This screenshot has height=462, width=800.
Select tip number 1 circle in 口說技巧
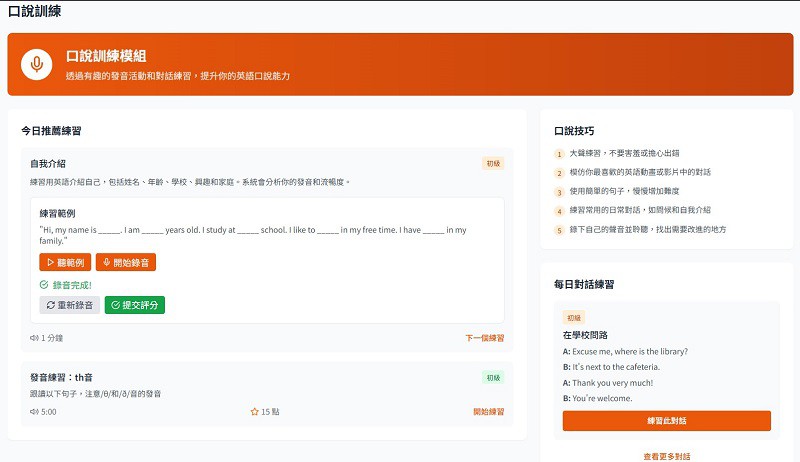560,154
